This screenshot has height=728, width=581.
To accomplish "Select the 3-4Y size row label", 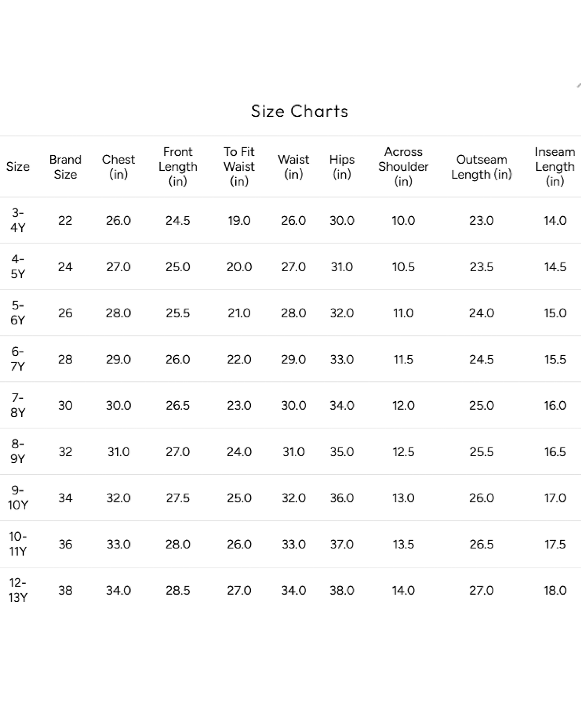I will pyautogui.click(x=18, y=220).
